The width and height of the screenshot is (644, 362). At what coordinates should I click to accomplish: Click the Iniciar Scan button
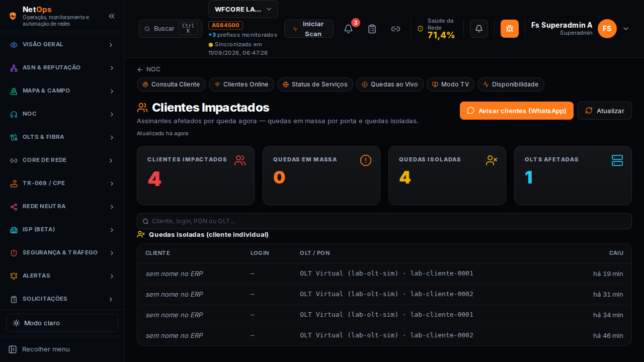309,29
